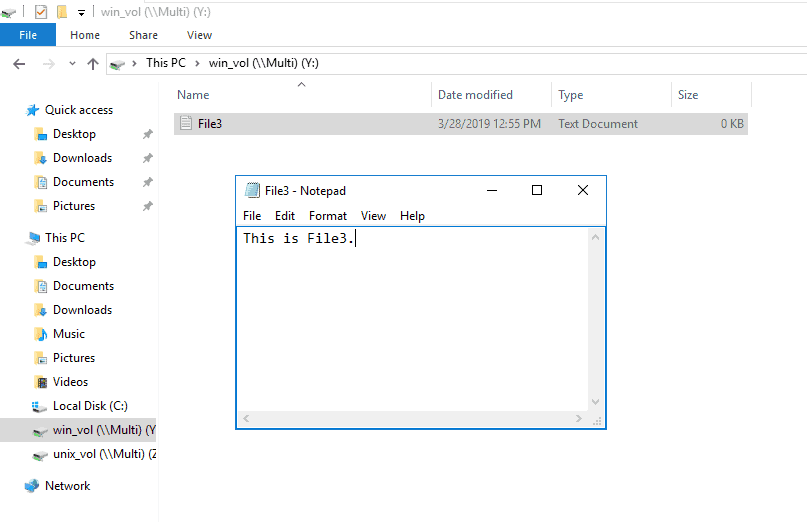Expand the This PC breadcrumb chevron
The width and height of the screenshot is (807, 522).
[197, 63]
